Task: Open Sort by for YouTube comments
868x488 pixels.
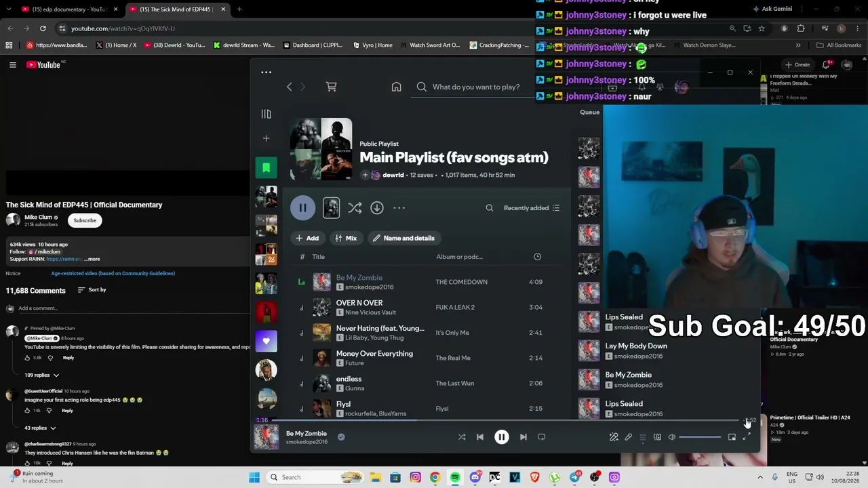Action: pos(92,290)
